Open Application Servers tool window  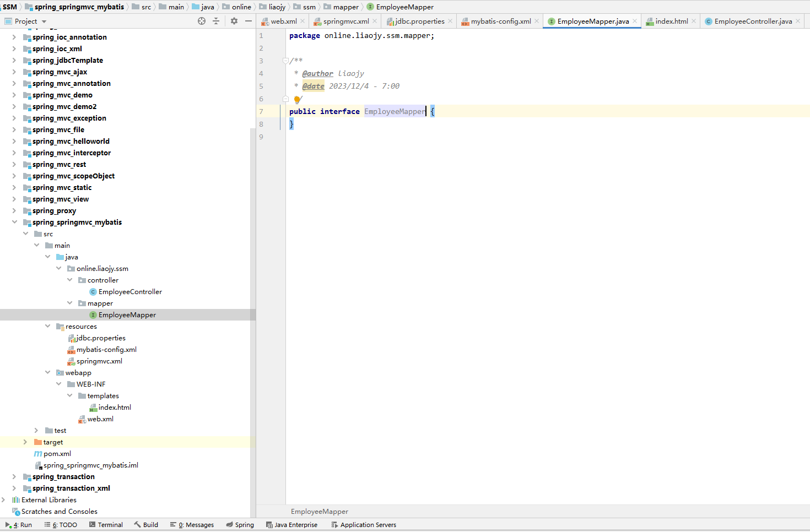(x=364, y=525)
